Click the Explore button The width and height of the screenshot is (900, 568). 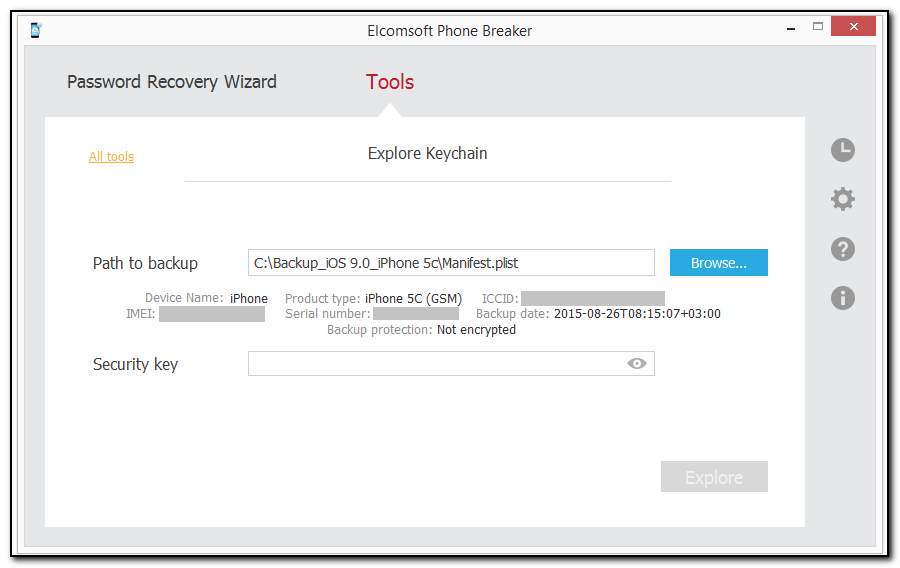[x=714, y=477]
